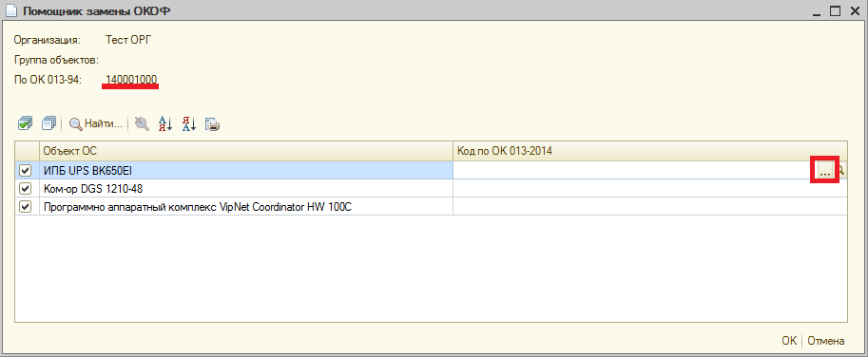Viewport: 868px width, 357px height.
Task: Select the Ком-ор DGS 1210-48 row
Action: (x=246, y=188)
